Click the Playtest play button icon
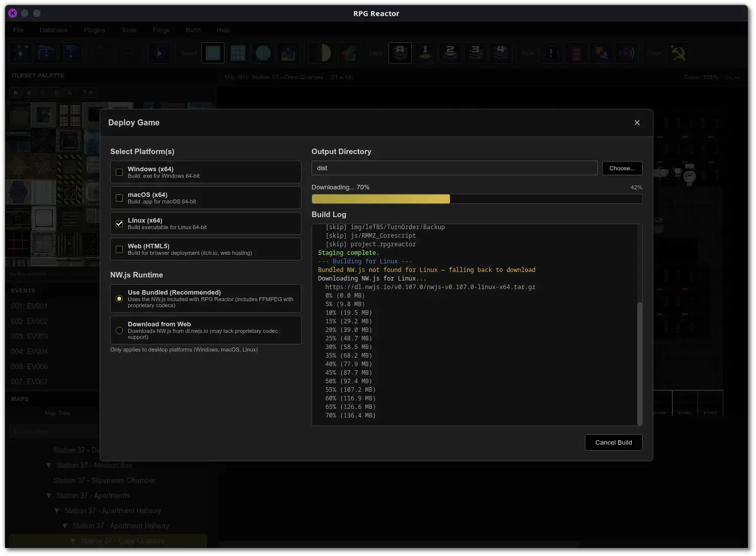This screenshot has width=756, height=556. tap(160, 53)
